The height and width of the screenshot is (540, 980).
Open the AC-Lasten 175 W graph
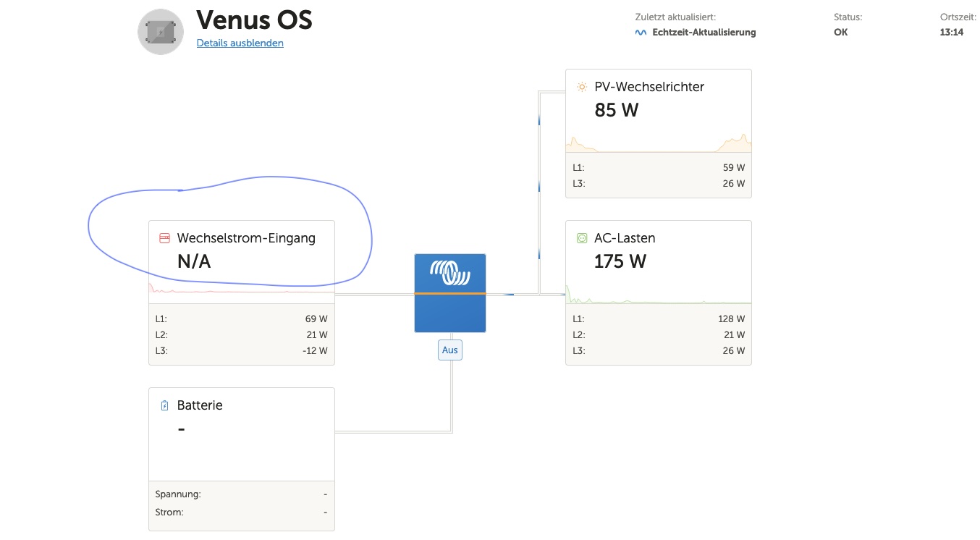659,293
